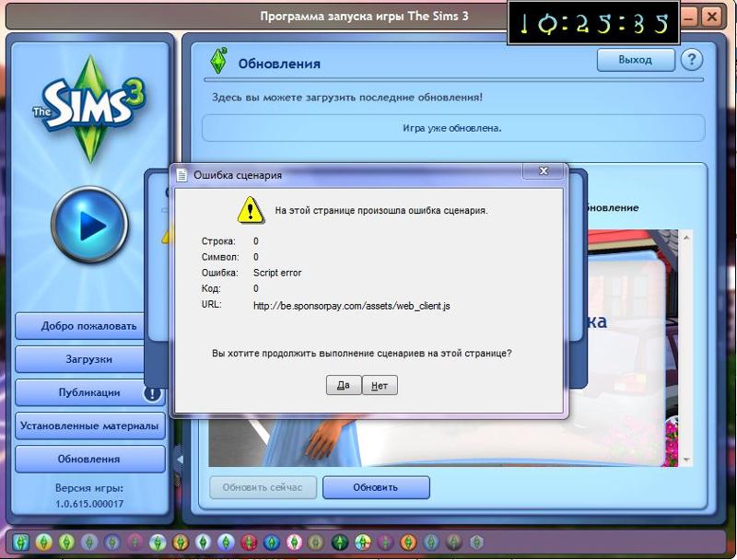
Task: Select the yellow-ringed expansion icon in bottom bar
Action: point(43,542)
